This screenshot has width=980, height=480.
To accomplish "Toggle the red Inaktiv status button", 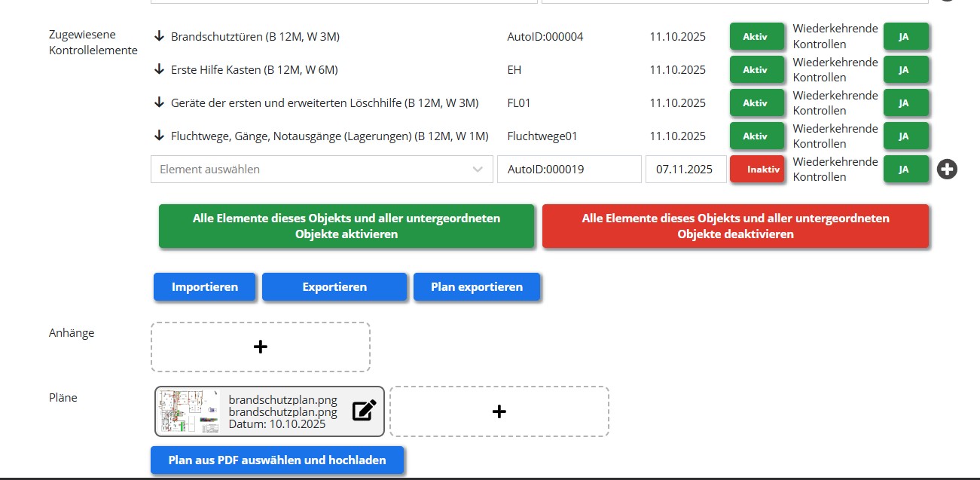I will pyautogui.click(x=757, y=170).
